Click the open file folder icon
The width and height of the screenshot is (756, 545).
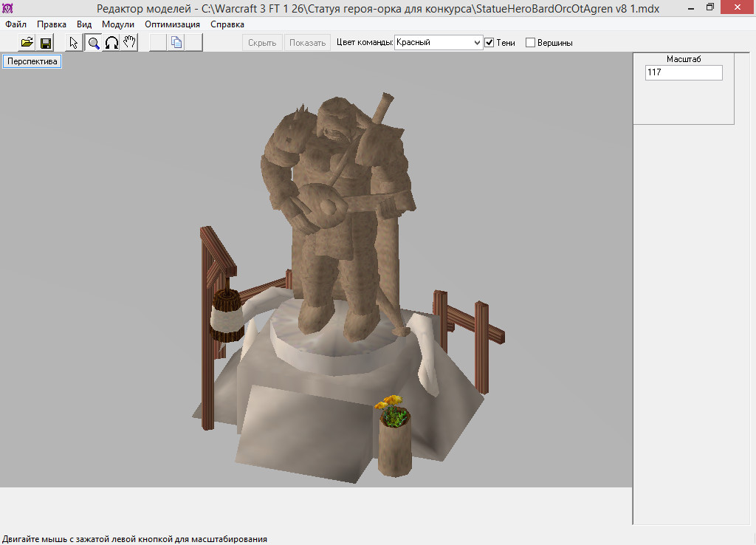point(27,42)
